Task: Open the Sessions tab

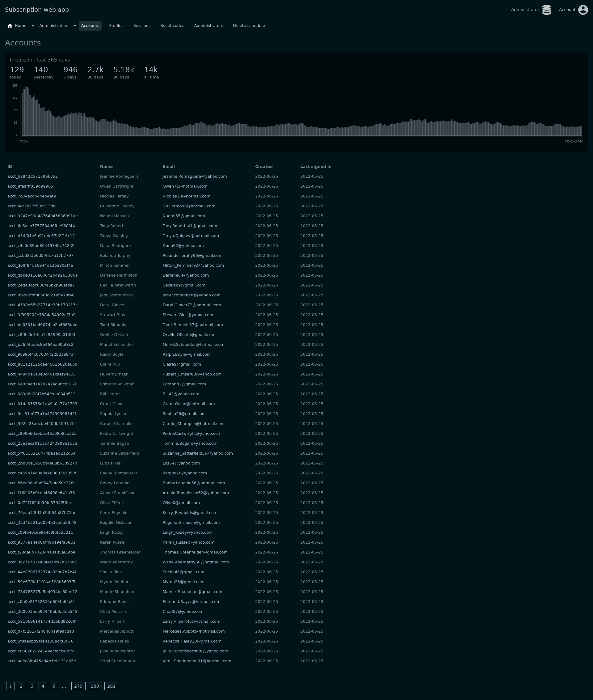Action: (x=141, y=26)
